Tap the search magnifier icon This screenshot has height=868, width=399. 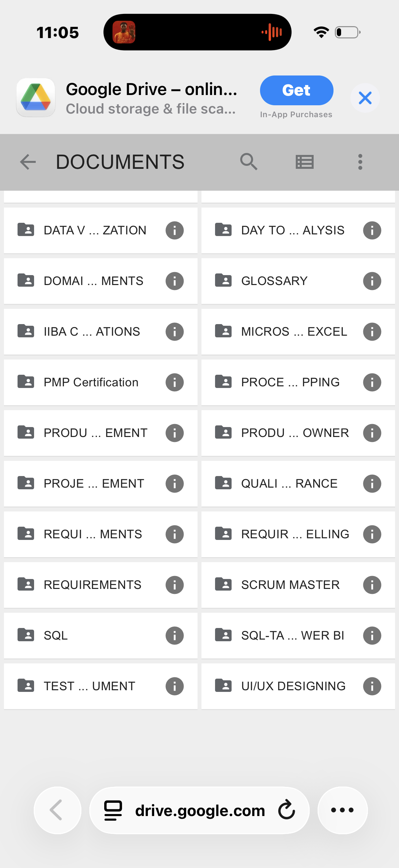(248, 162)
